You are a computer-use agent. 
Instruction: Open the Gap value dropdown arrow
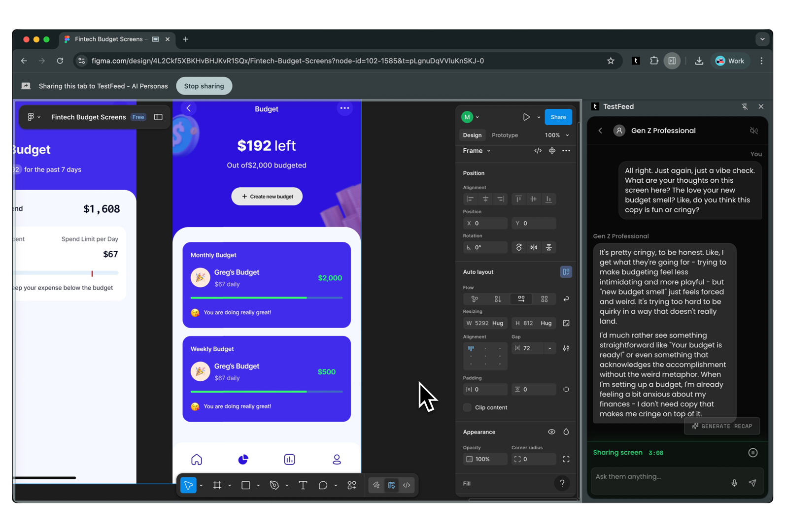pyautogui.click(x=550, y=348)
